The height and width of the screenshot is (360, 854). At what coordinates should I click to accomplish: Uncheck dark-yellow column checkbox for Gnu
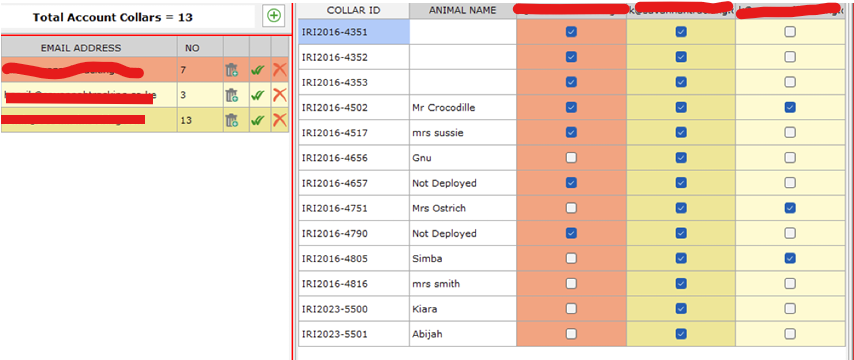point(681,158)
